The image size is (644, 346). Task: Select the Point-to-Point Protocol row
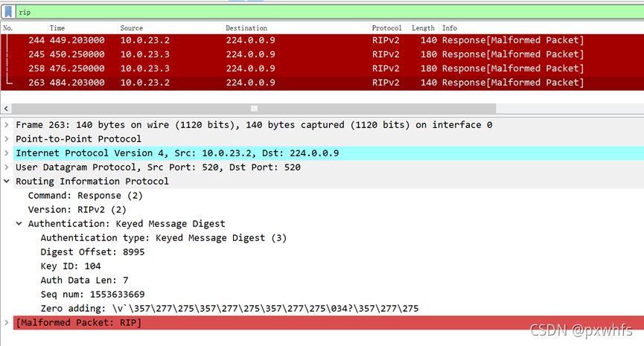(x=328, y=138)
